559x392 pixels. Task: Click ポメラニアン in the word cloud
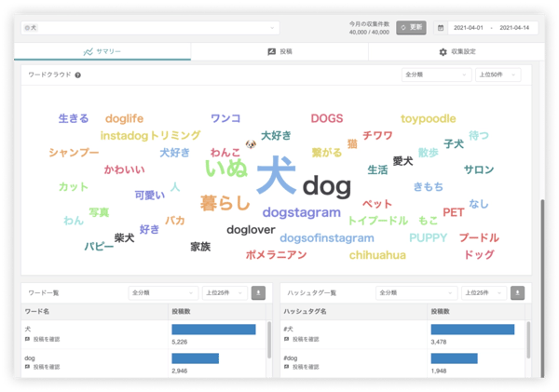coord(277,255)
